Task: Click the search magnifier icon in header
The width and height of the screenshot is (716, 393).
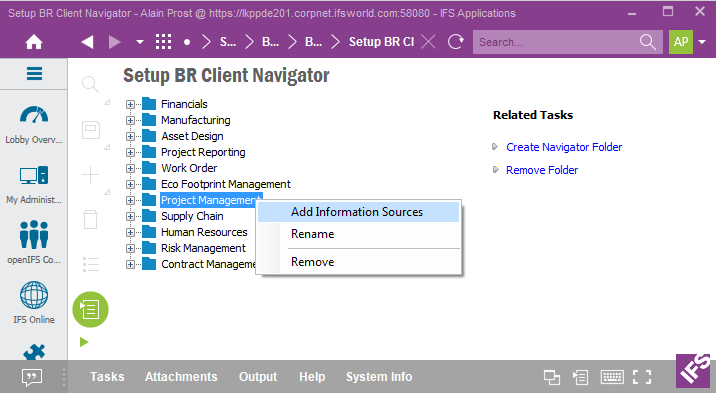Action: tap(648, 42)
